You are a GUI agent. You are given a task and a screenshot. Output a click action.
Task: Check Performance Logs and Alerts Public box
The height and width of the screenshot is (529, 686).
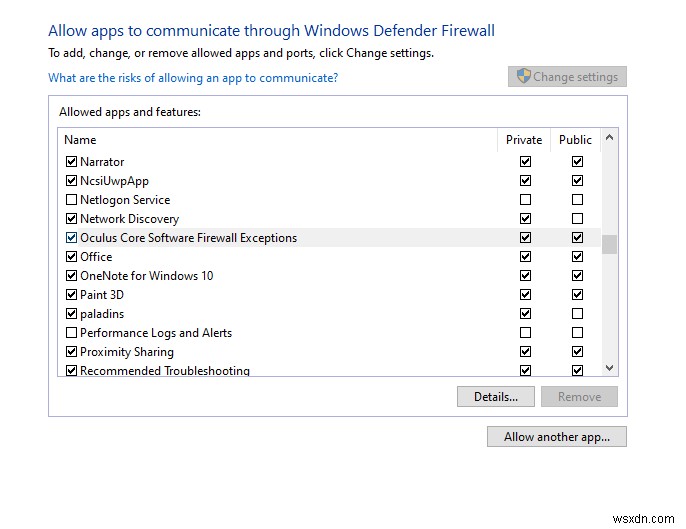coord(578,333)
